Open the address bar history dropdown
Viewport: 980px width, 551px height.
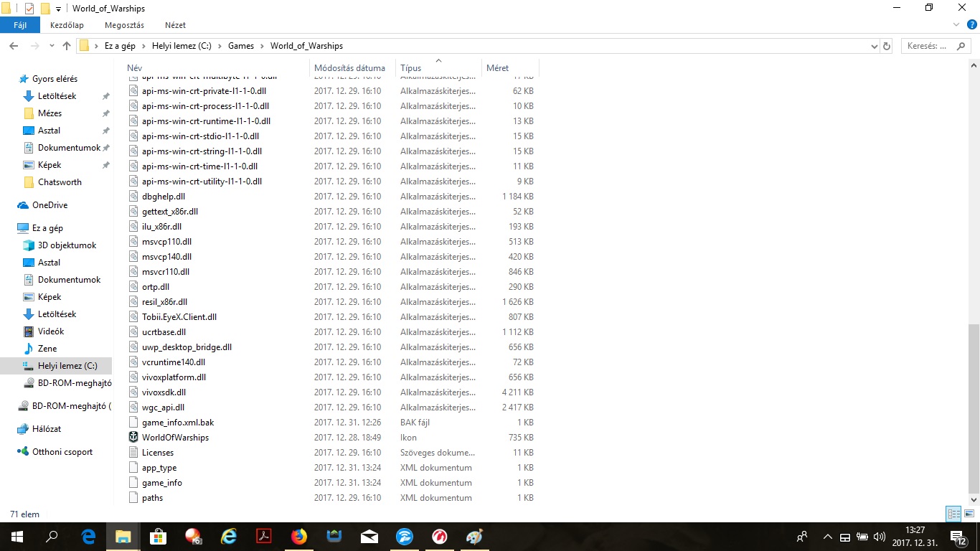(x=874, y=46)
